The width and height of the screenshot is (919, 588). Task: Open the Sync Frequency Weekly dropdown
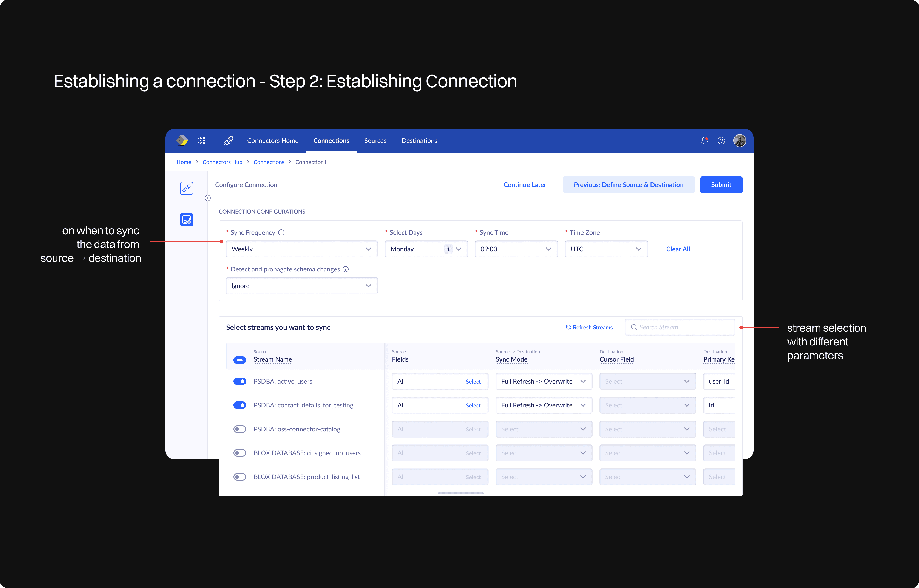302,249
